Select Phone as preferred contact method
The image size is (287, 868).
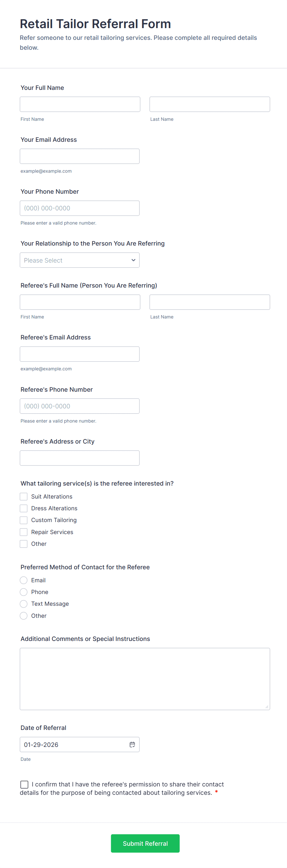[x=23, y=592]
